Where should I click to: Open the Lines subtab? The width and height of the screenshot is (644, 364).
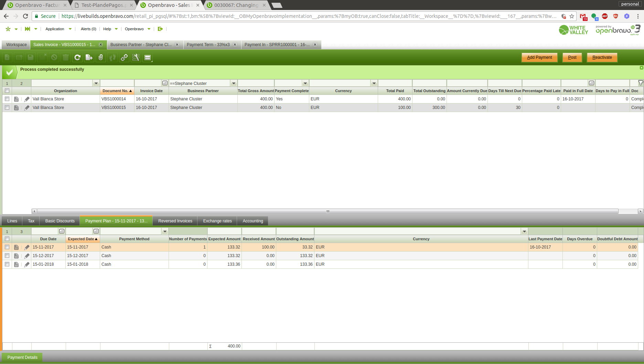coord(12,221)
